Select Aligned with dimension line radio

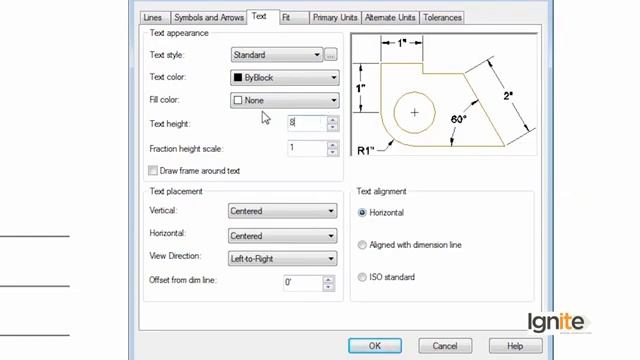tap(362, 245)
